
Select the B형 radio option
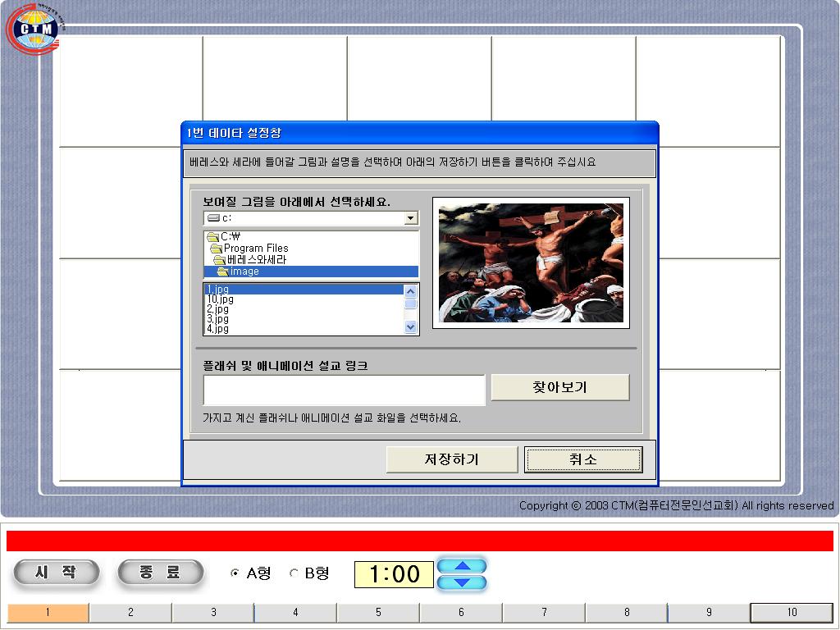pyautogui.click(x=309, y=573)
